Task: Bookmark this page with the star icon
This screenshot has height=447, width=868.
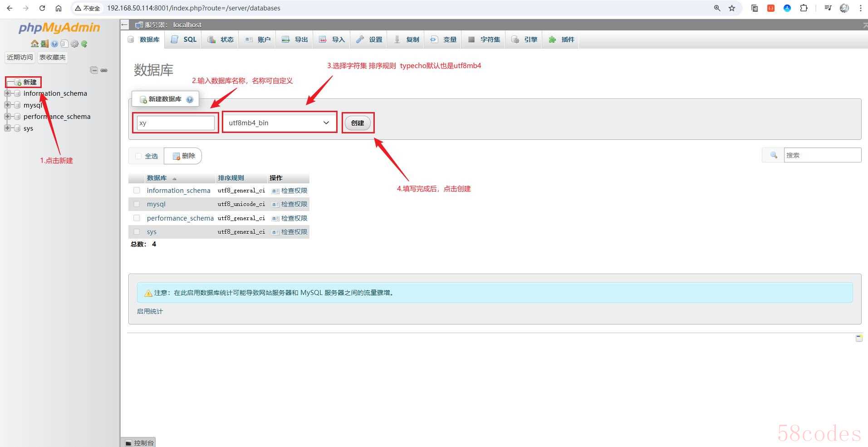Action: (732, 8)
